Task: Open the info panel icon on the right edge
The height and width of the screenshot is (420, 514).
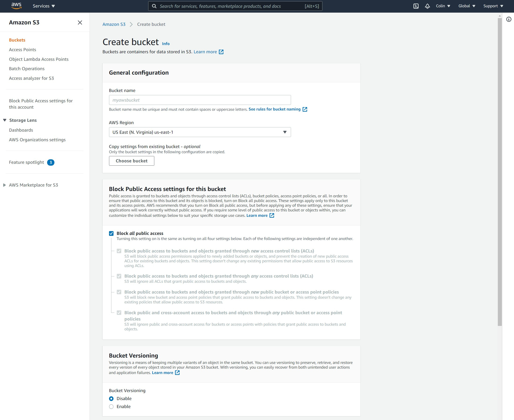Action: [509, 20]
